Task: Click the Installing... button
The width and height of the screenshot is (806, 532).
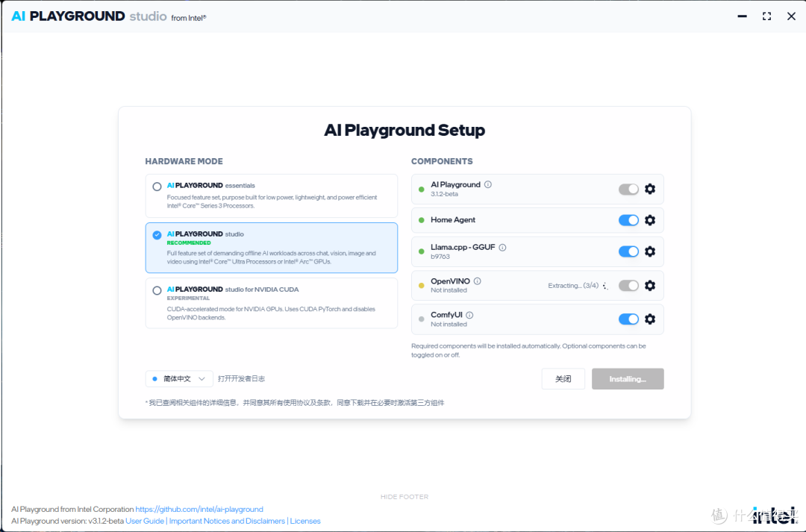Action: tap(628, 379)
